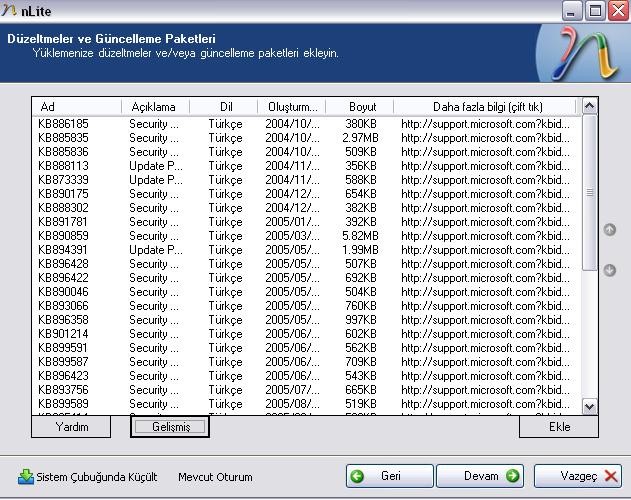Click the Gelişmiş advanced button
The height and width of the screenshot is (500, 631).
coord(169,427)
